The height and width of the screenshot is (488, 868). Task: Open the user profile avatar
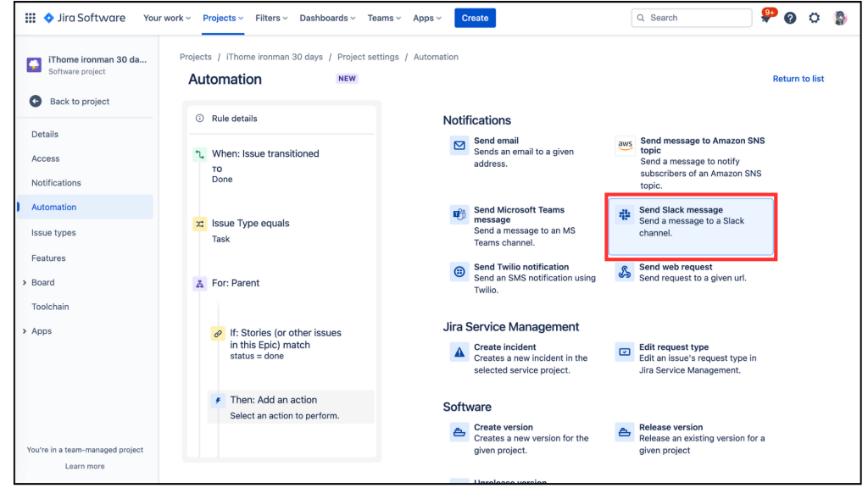[840, 18]
